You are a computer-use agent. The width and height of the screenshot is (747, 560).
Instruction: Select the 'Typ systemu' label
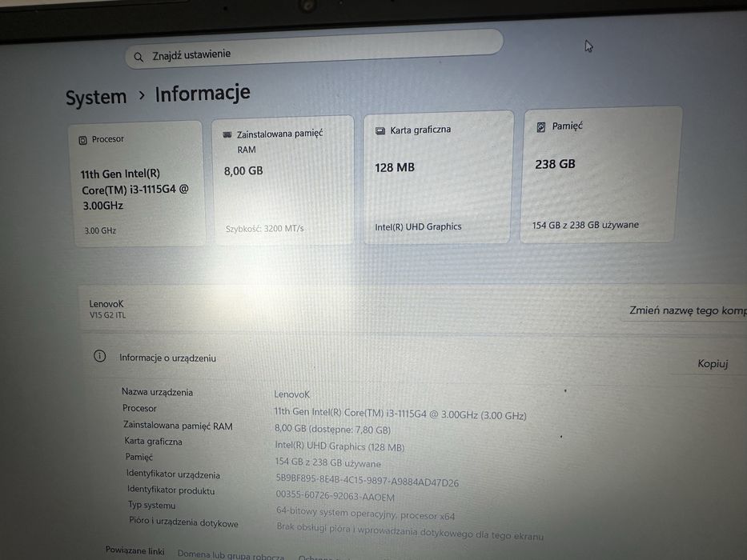[x=151, y=505]
